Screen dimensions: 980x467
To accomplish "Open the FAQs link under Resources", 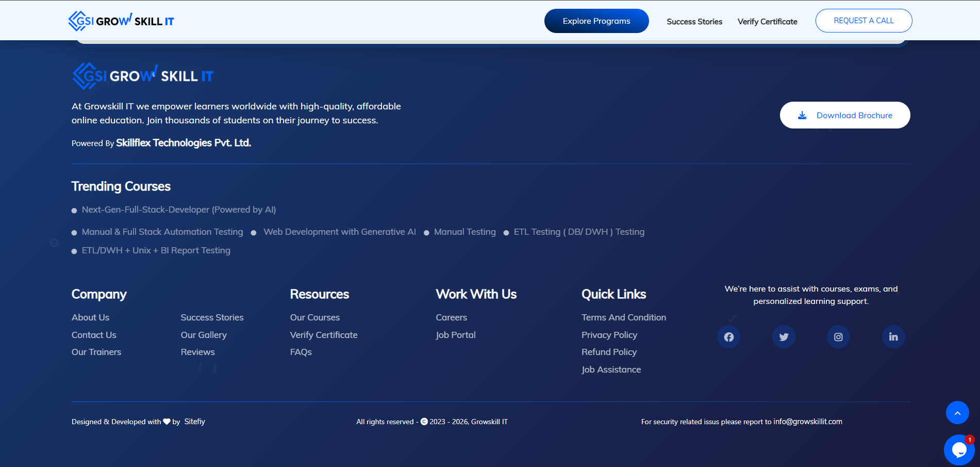I will pyautogui.click(x=301, y=352).
